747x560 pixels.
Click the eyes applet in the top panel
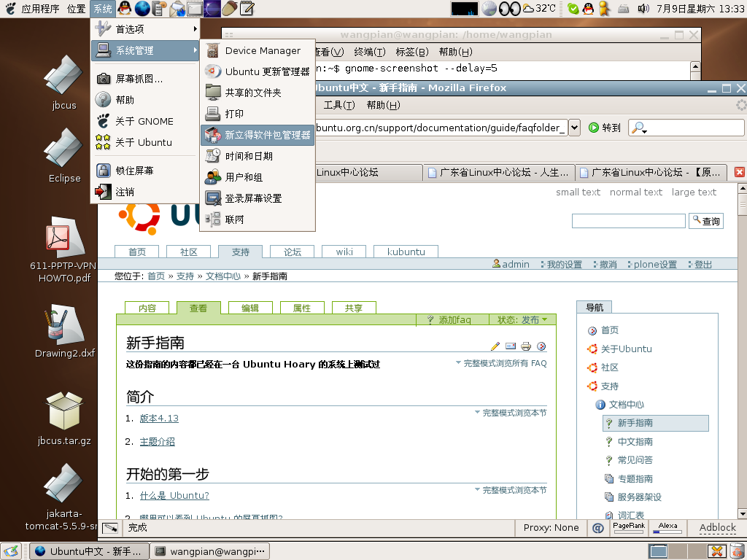coord(509,8)
